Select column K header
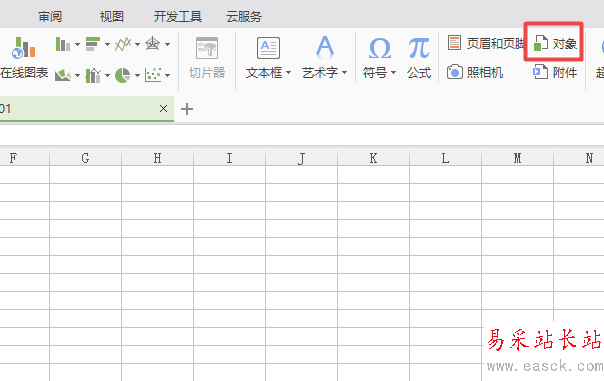This screenshot has width=604, height=381. pos(373,158)
